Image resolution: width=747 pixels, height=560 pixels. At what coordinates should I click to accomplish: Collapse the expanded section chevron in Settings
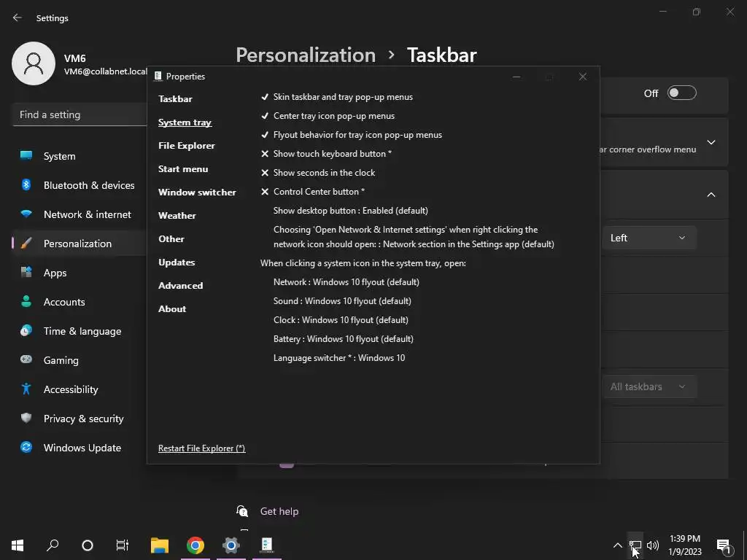(711, 195)
